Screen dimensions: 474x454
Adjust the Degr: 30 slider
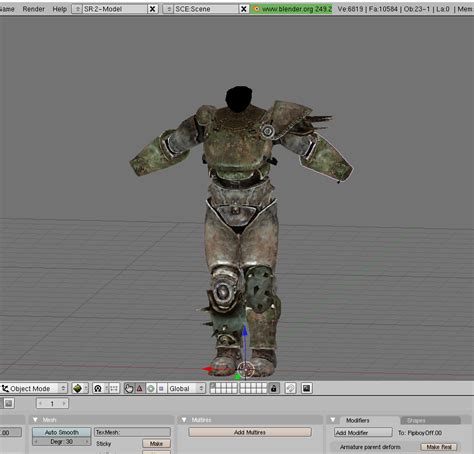point(62,441)
